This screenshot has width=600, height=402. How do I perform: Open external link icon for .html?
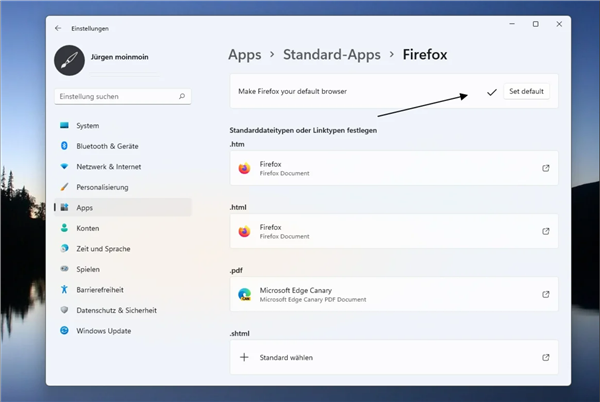coord(545,231)
